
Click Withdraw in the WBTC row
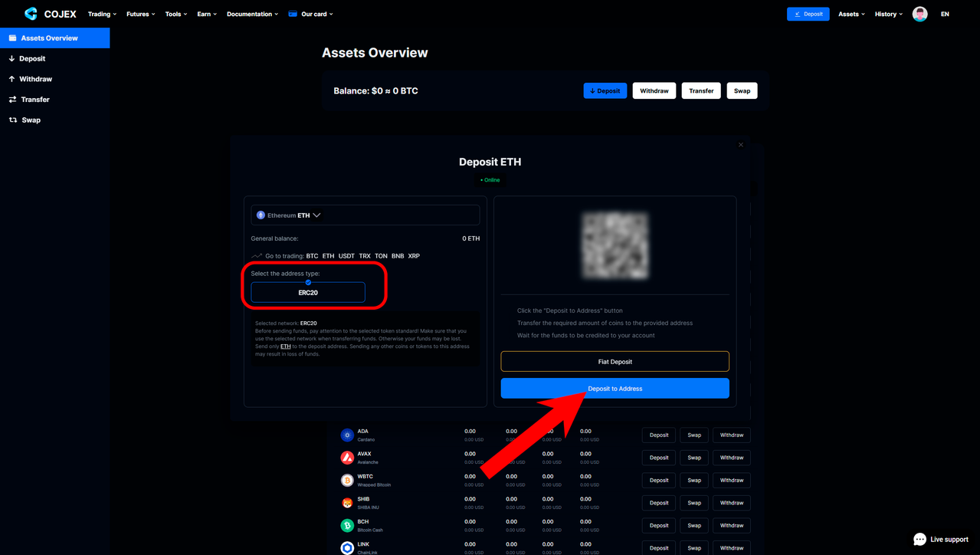coord(732,480)
